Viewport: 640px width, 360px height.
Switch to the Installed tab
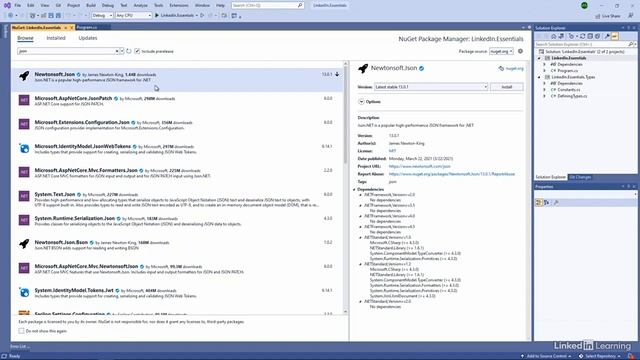pyautogui.click(x=56, y=38)
